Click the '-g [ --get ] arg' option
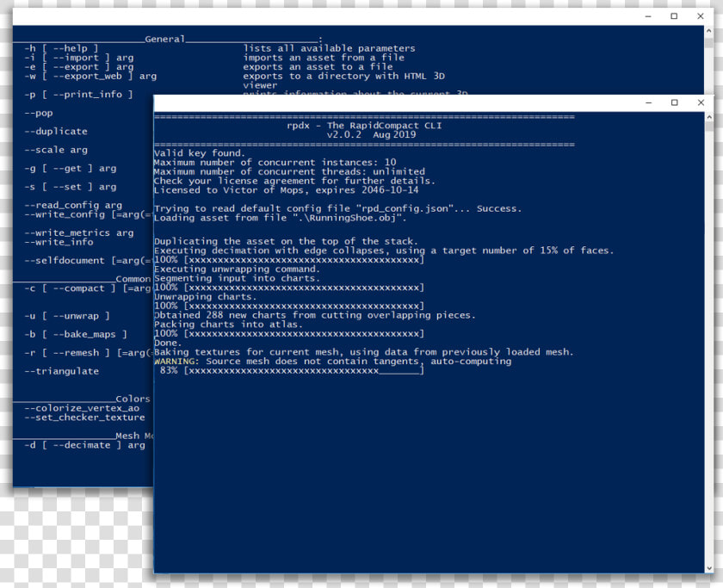 click(x=70, y=169)
